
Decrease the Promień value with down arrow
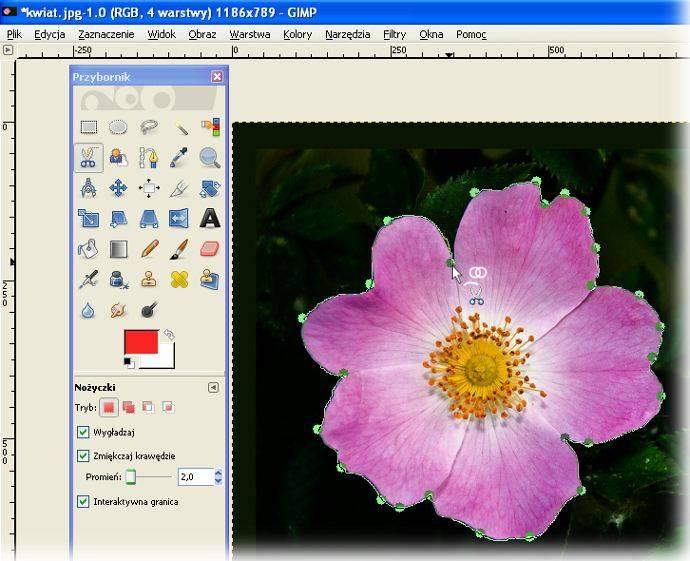point(218,481)
